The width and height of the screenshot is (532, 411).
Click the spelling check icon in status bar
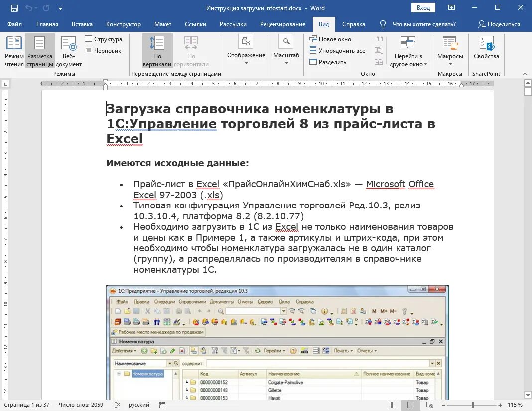(x=116, y=405)
